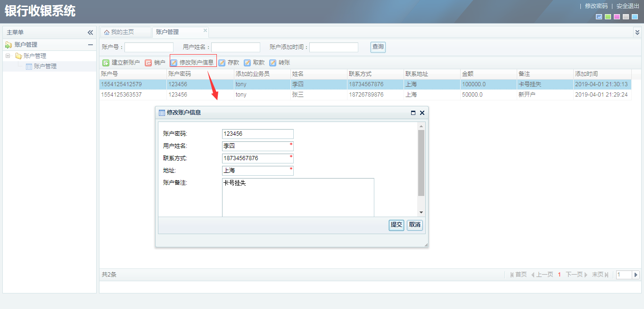Click the 账户管理 folder icon in tree
Image resolution: width=644 pixels, height=309 pixels.
tap(19, 56)
